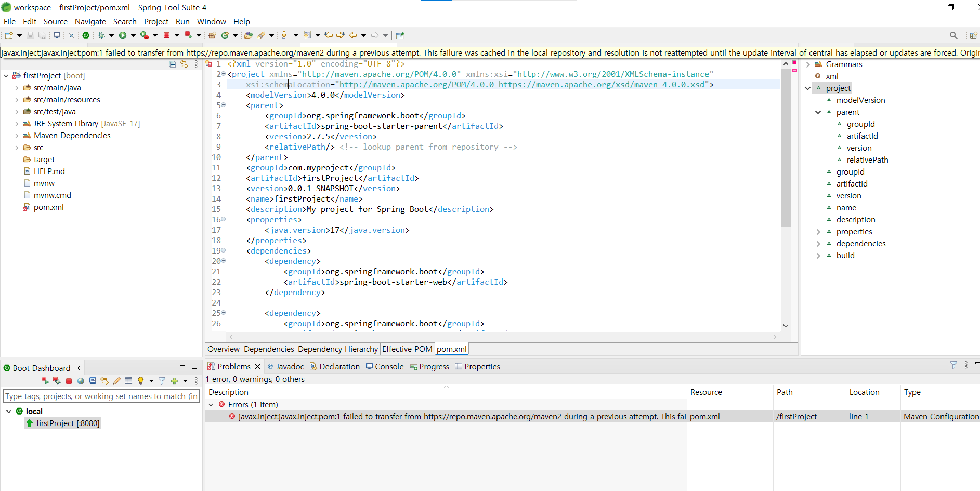The width and height of the screenshot is (980, 491).
Task: Expand the Maven Dependencies node
Action: point(17,136)
